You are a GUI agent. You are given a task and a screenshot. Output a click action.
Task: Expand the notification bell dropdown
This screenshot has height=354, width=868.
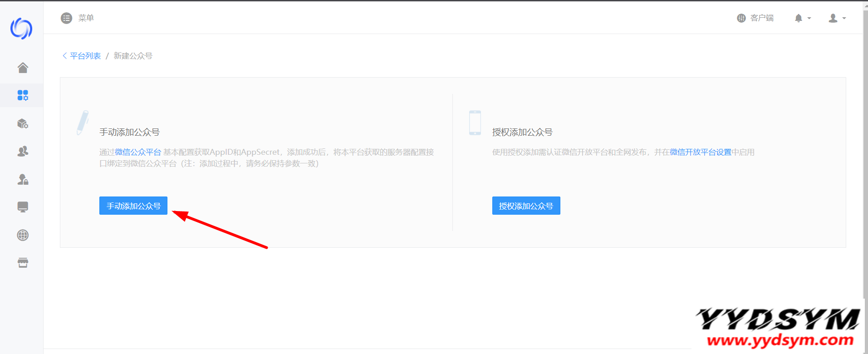click(x=802, y=18)
